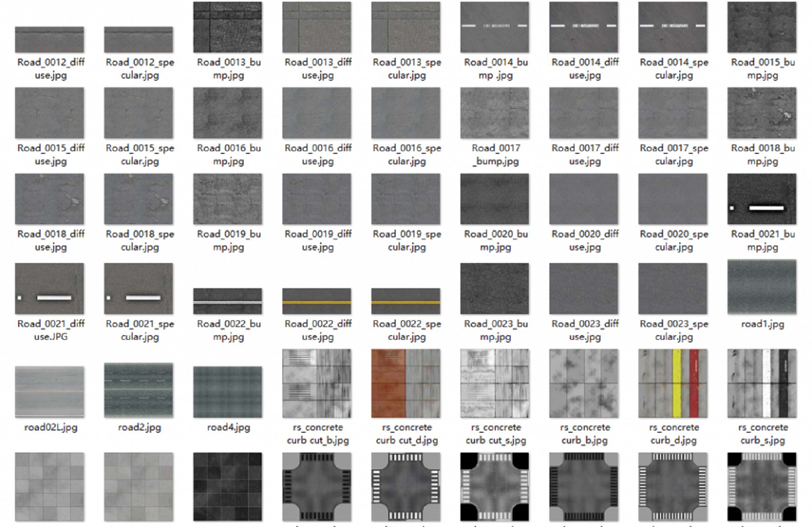Select the Road_0017_diffuse.jpg thumbnail
This screenshot has height=527, width=812.
point(584,113)
